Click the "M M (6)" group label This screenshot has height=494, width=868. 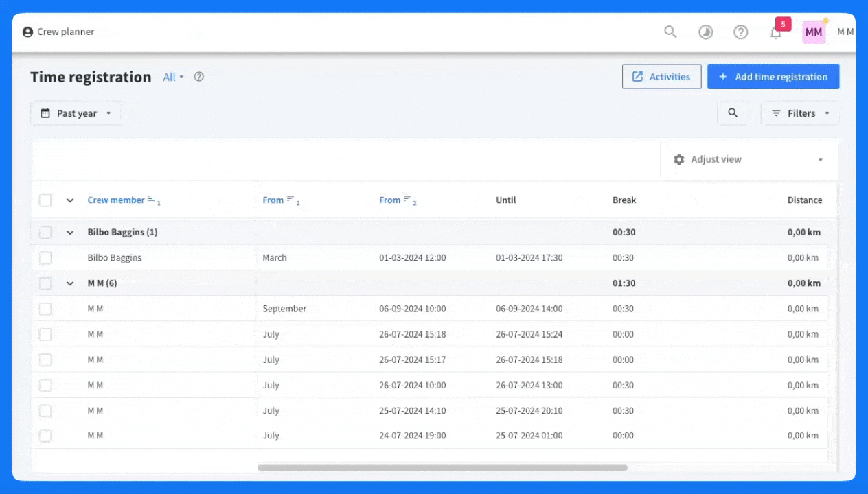click(102, 283)
